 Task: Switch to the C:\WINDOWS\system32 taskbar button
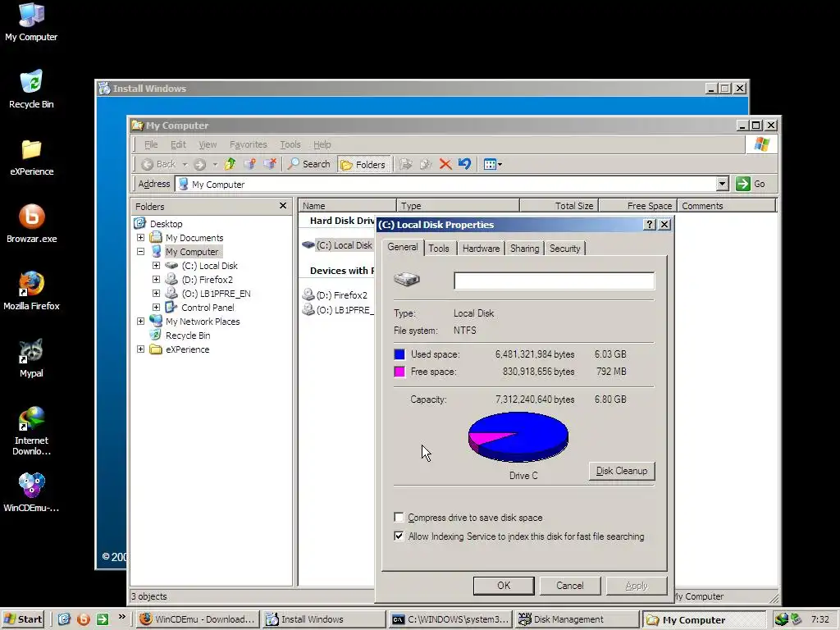(x=449, y=619)
